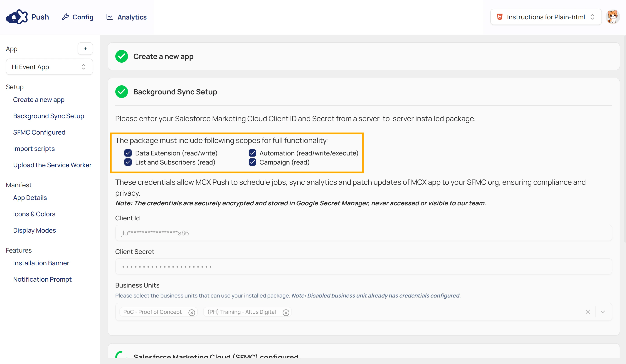Expand the Business Units dropdown chevron
The image size is (626, 364).
pyautogui.click(x=603, y=312)
